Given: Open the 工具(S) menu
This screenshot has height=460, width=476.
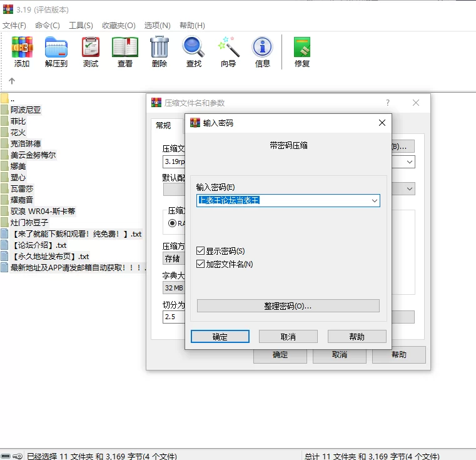Looking at the screenshot, I should pyautogui.click(x=81, y=26).
